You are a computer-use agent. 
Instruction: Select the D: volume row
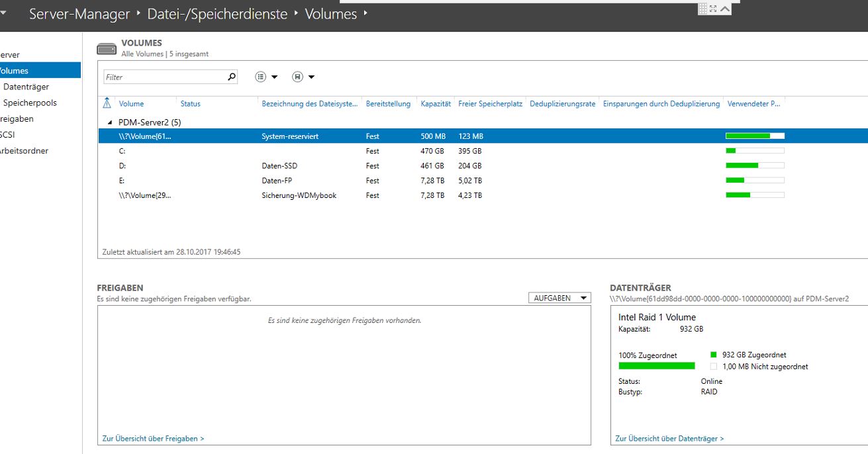coord(483,165)
